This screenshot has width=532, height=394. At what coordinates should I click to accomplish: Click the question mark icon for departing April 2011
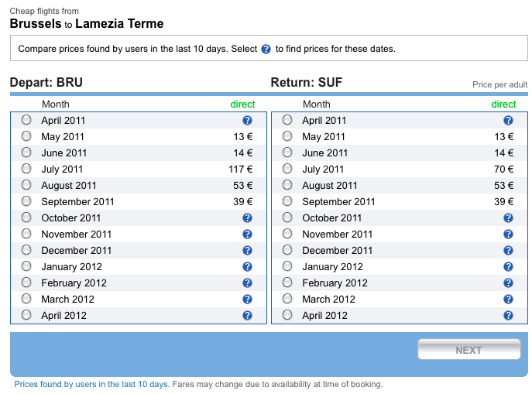click(x=248, y=121)
